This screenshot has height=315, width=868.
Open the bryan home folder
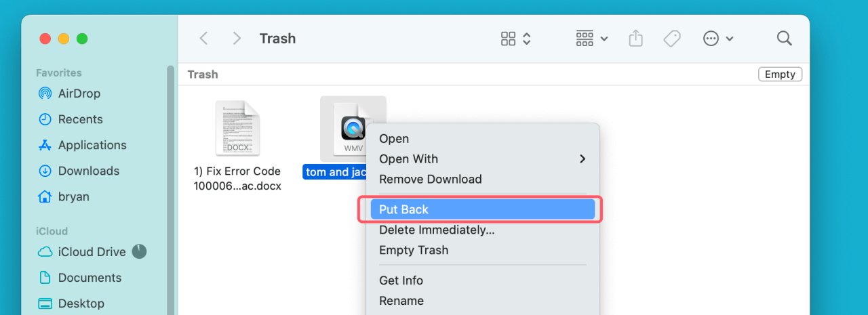click(x=73, y=196)
